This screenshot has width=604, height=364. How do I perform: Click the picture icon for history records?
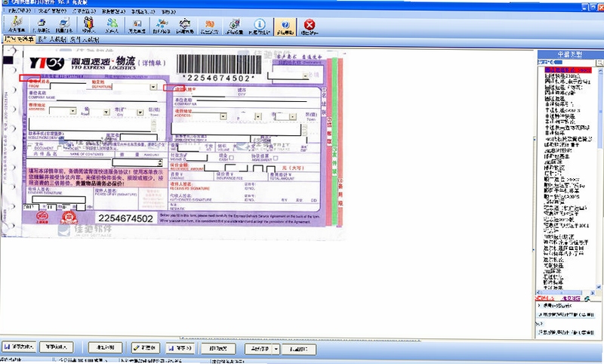[x=137, y=26]
